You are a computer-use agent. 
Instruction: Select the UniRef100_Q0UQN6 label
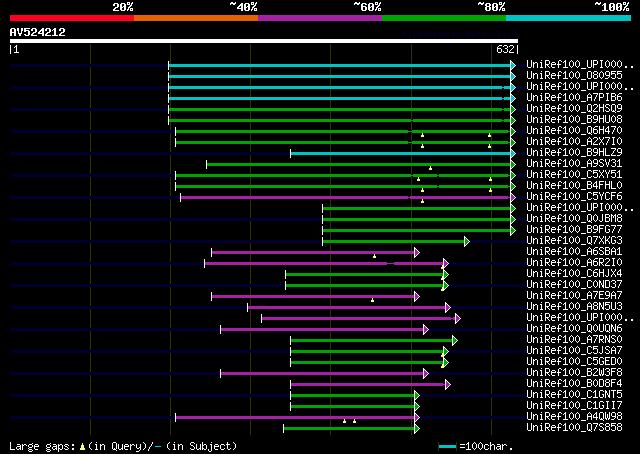574,329
